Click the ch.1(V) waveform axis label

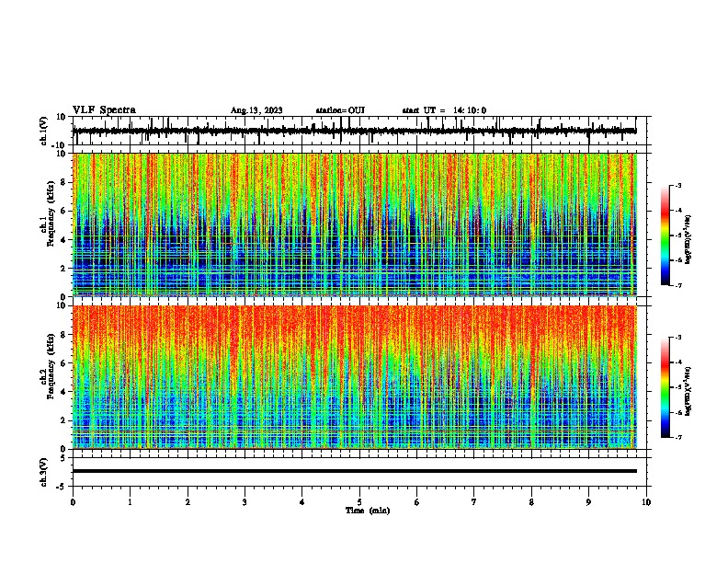pos(44,131)
